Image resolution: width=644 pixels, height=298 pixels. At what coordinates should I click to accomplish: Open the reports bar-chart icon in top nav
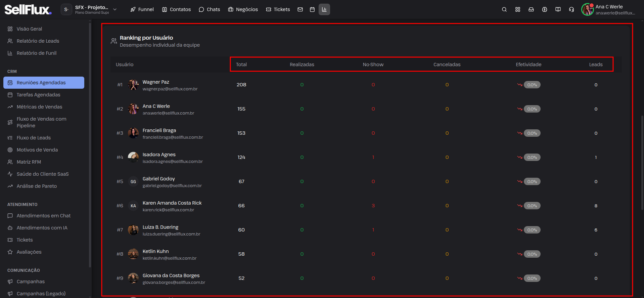(x=324, y=9)
